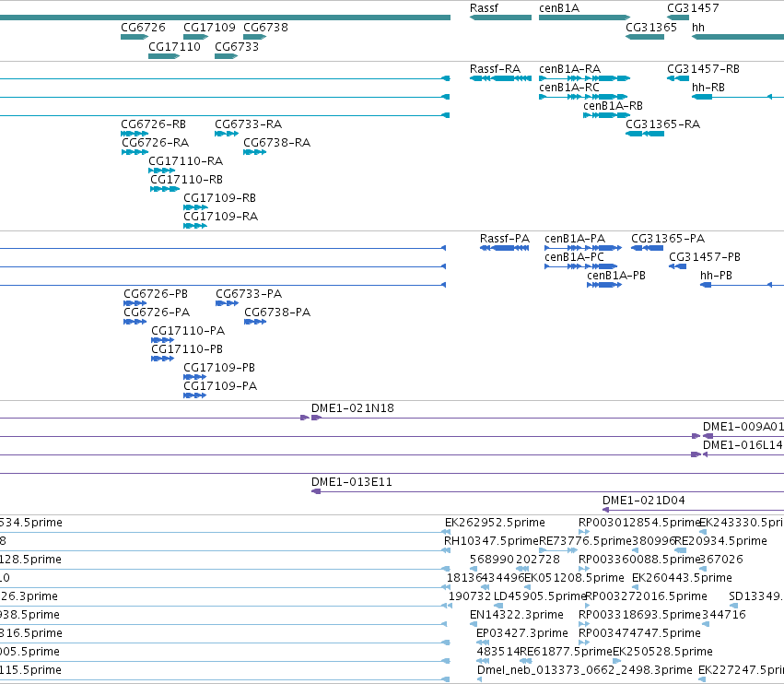The width and height of the screenshot is (784, 684).
Task: Click the CG6733-RA transcript
Action: point(227,134)
